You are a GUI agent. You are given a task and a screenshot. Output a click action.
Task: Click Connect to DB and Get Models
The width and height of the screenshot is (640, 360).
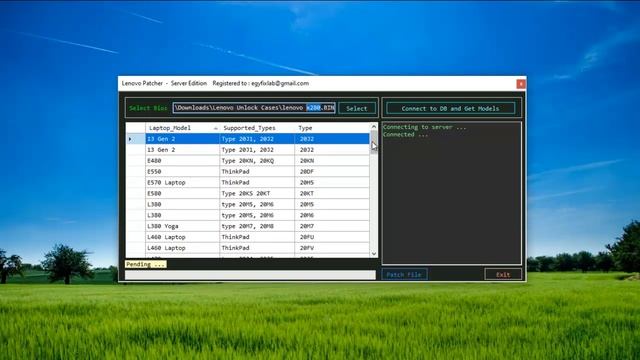(x=450, y=108)
